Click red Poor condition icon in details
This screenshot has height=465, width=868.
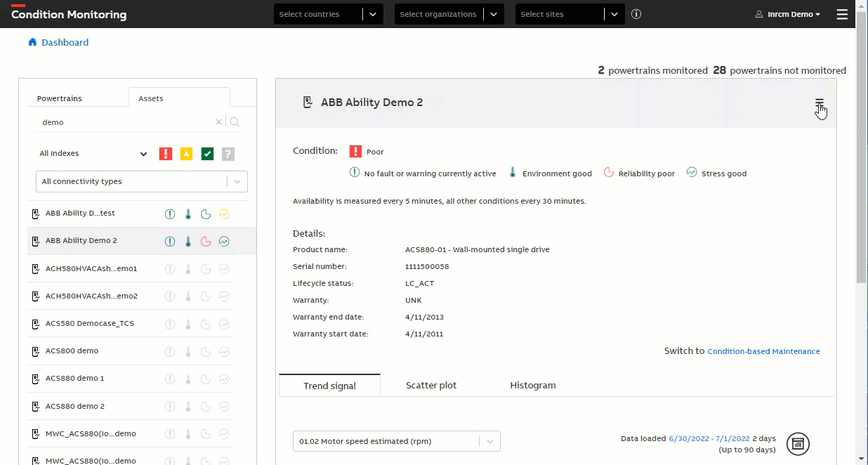355,151
